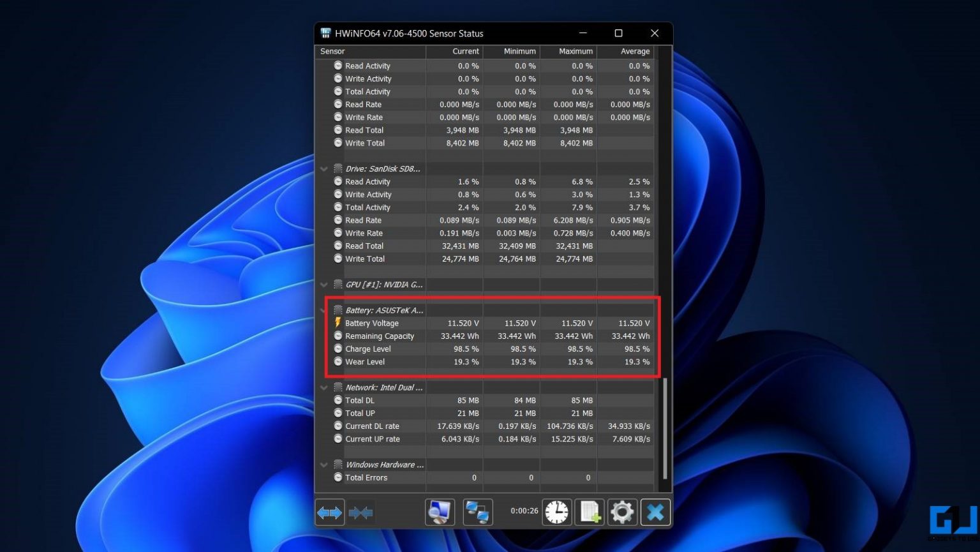Collapse the Network: Intel Dual group
This screenshot has width=980, height=552.
[x=323, y=387]
